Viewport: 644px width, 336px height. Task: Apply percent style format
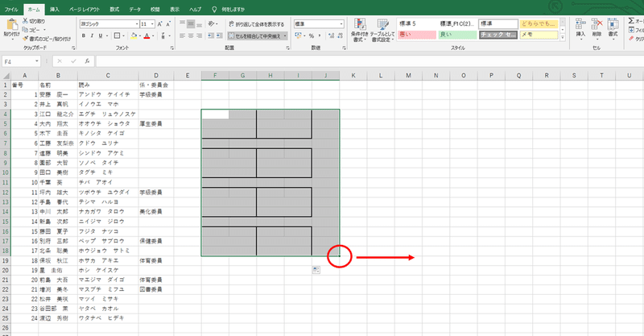(312, 36)
